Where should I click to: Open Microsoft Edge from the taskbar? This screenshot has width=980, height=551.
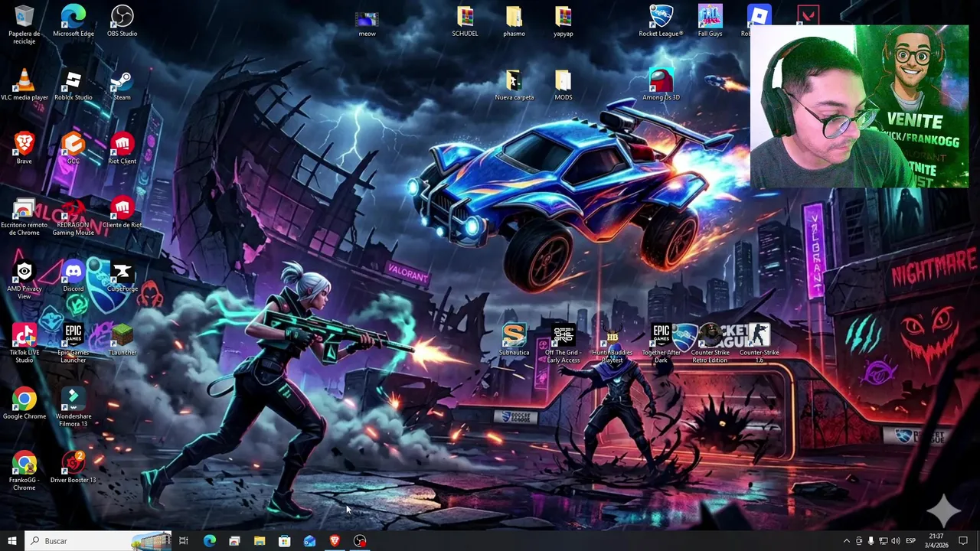click(x=209, y=541)
